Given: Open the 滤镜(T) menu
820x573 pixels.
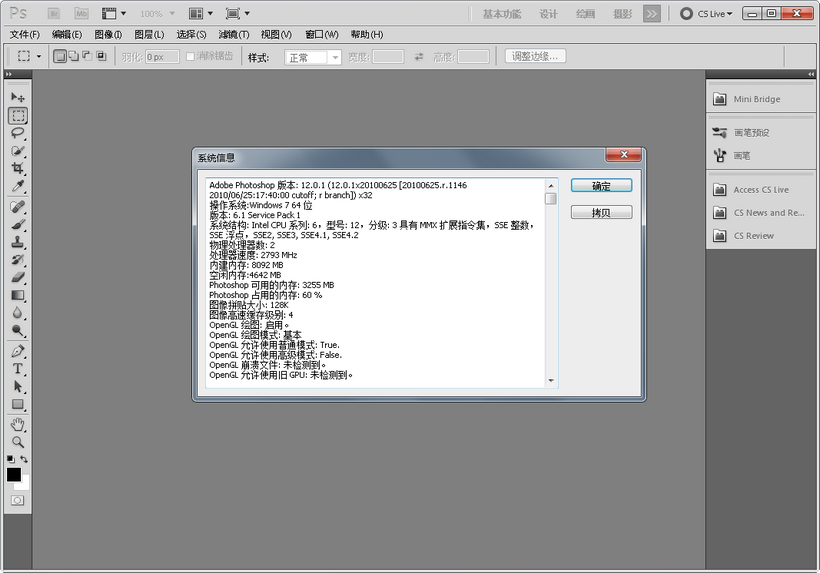Looking at the screenshot, I should [233, 35].
